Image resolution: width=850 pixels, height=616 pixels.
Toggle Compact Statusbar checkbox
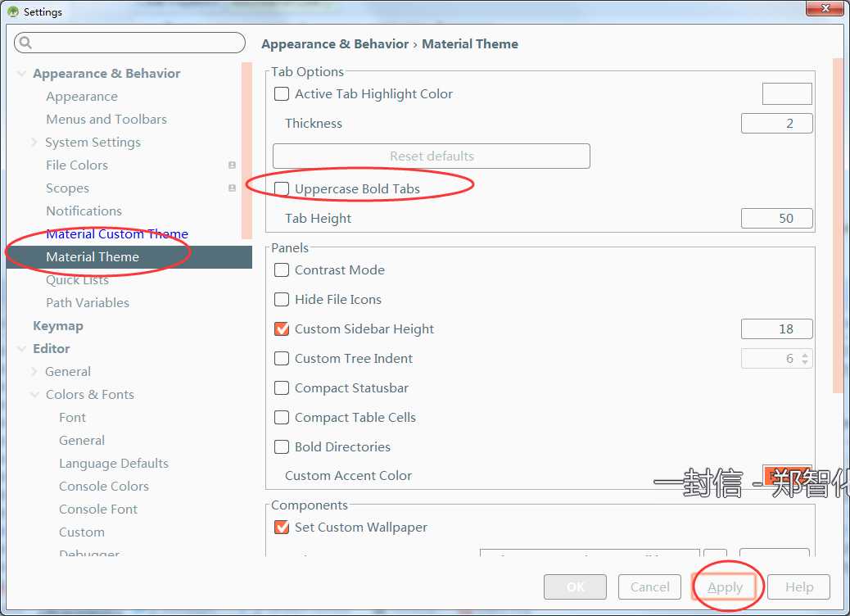pos(282,387)
